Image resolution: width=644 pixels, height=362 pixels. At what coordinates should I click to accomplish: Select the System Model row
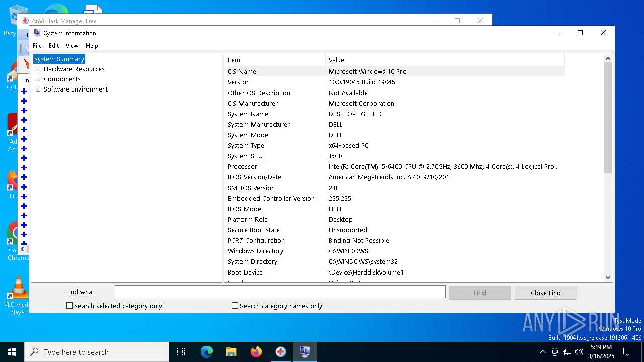pyautogui.click(x=394, y=135)
